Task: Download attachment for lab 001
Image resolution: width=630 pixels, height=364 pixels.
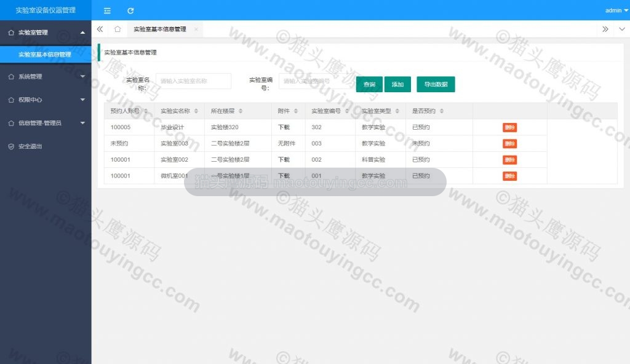Action: click(x=284, y=176)
